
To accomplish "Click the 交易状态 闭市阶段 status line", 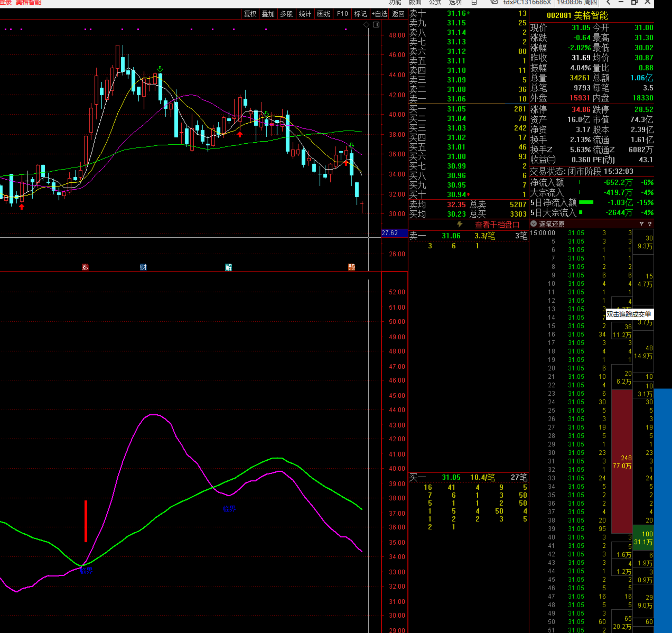I will [581, 172].
